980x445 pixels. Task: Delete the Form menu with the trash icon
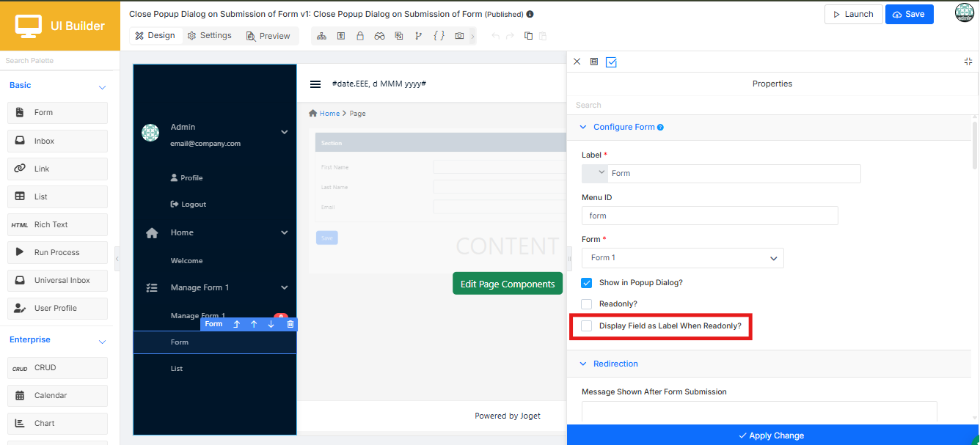(x=290, y=324)
